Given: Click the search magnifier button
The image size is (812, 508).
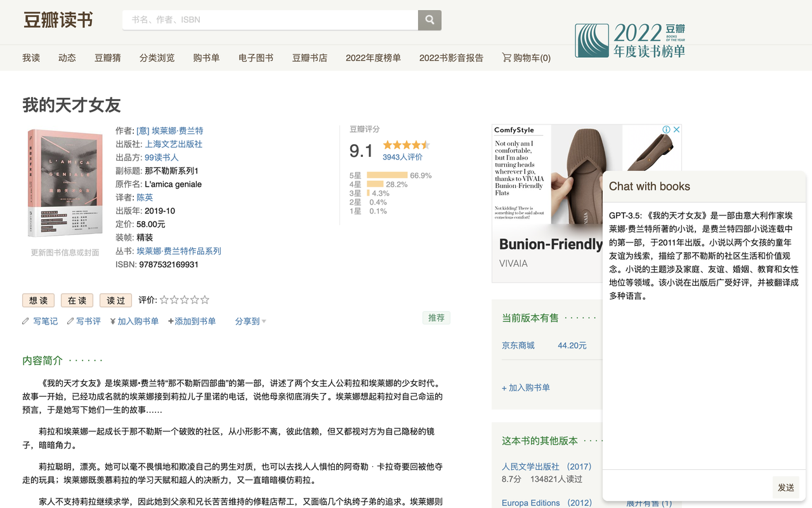Looking at the screenshot, I should [x=429, y=20].
